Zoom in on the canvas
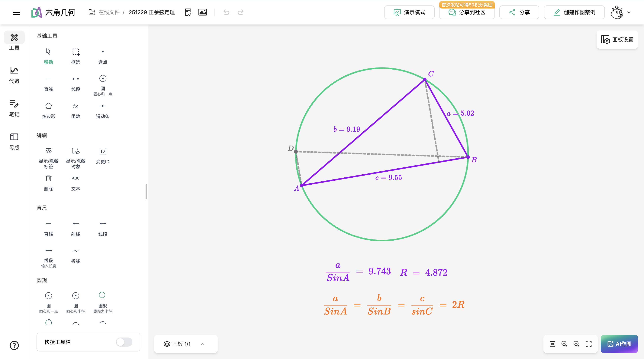Screen dimensions: 644x359 pyautogui.click(x=564, y=344)
